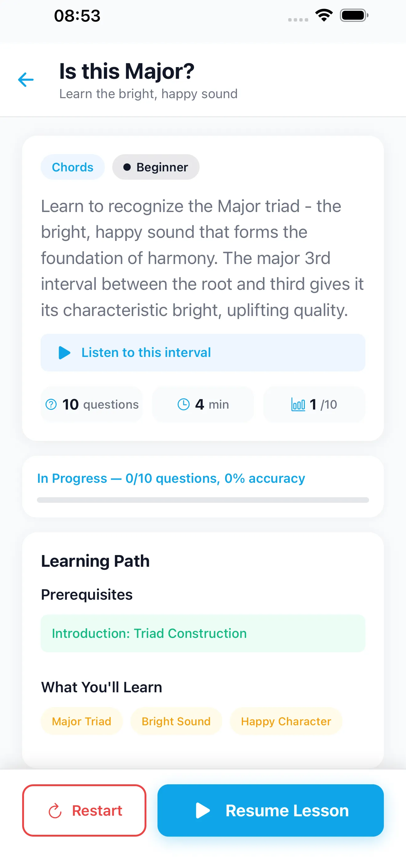Tap the question mark icon near 10 questions

coord(51,404)
